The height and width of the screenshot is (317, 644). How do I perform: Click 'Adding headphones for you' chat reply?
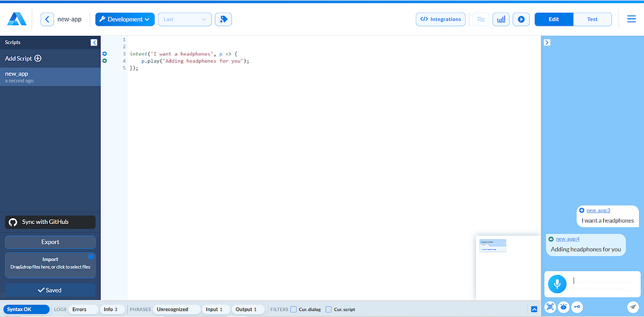pyautogui.click(x=586, y=249)
